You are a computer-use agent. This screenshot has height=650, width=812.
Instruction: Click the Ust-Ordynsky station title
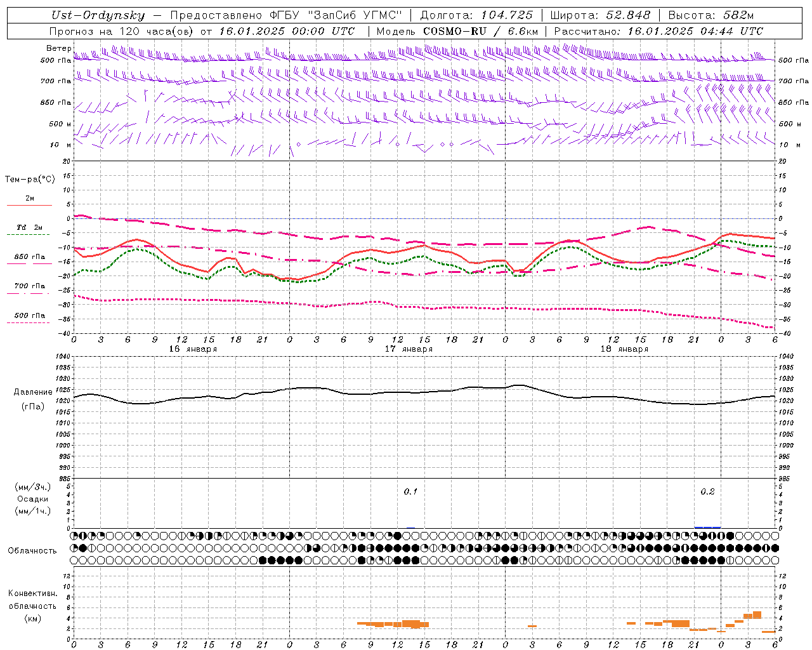(x=97, y=15)
